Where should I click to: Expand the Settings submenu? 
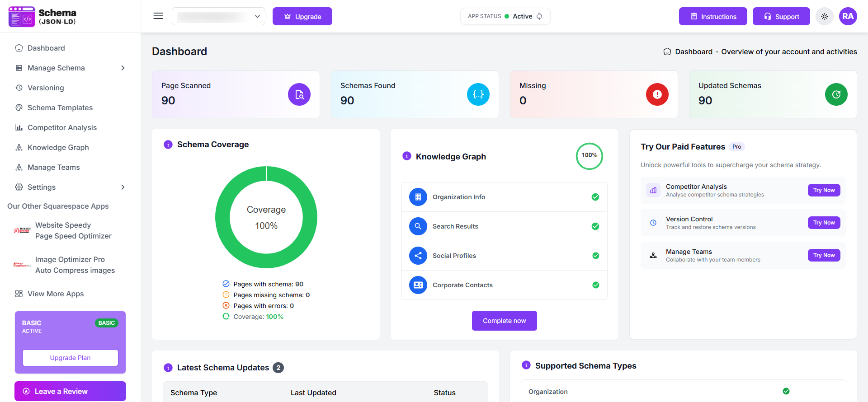click(x=123, y=187)
